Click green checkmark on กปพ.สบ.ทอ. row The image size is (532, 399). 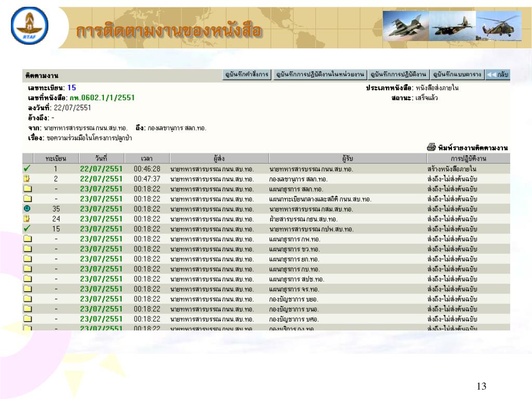(x=27, y=229)
